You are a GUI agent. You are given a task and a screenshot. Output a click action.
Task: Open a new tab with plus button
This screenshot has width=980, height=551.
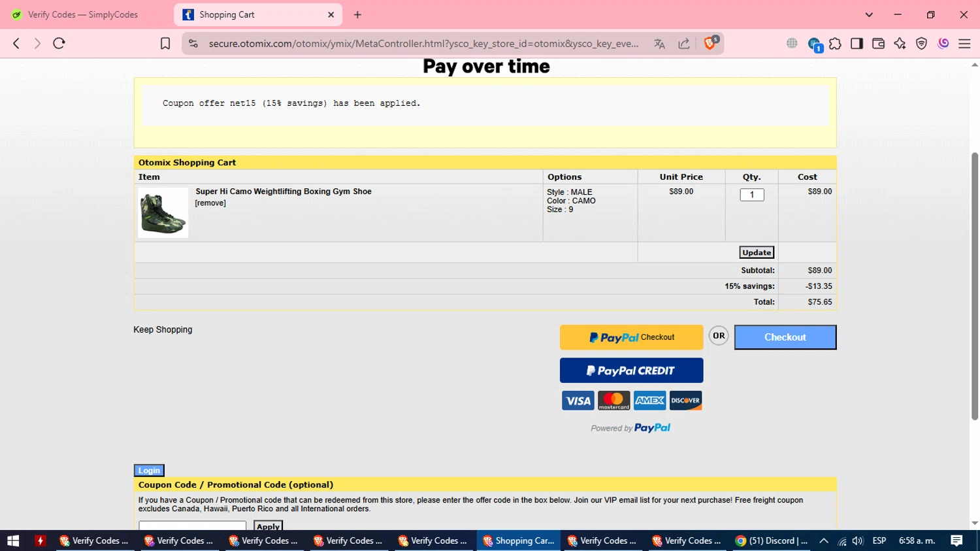click(357, 14)
